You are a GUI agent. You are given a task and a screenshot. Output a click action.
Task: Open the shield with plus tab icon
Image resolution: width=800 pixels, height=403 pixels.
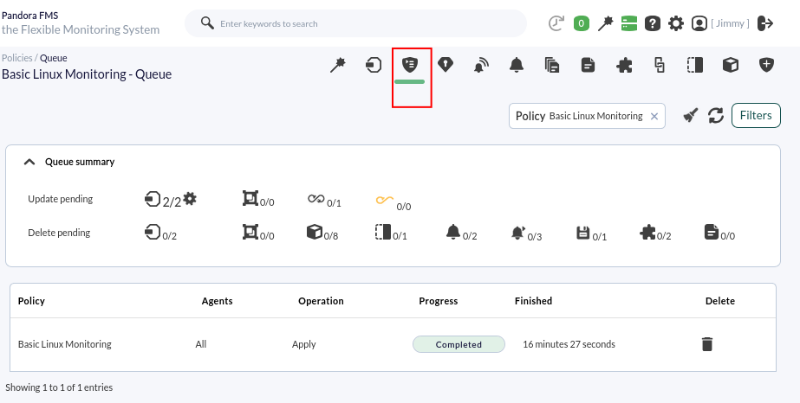pos(766,65)
